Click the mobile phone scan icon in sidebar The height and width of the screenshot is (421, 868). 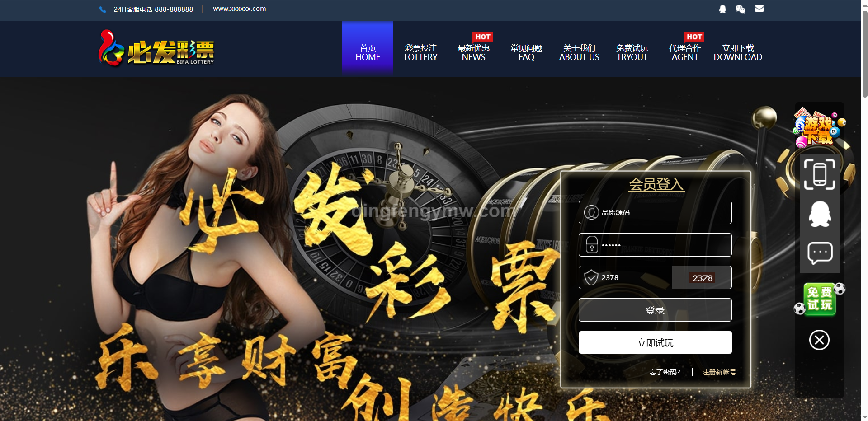tap(819, 174)
